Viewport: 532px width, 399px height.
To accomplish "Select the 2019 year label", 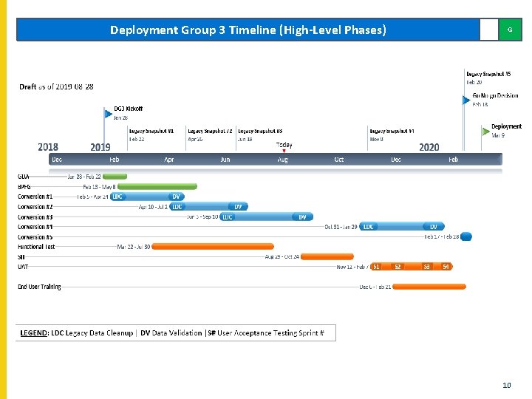I will coord(100,147).
